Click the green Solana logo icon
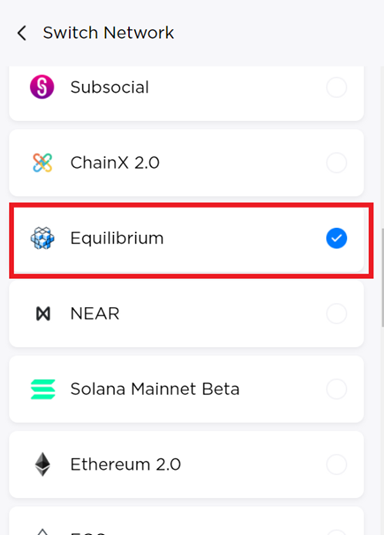This screenshot has height=535, width=384. 43,389
